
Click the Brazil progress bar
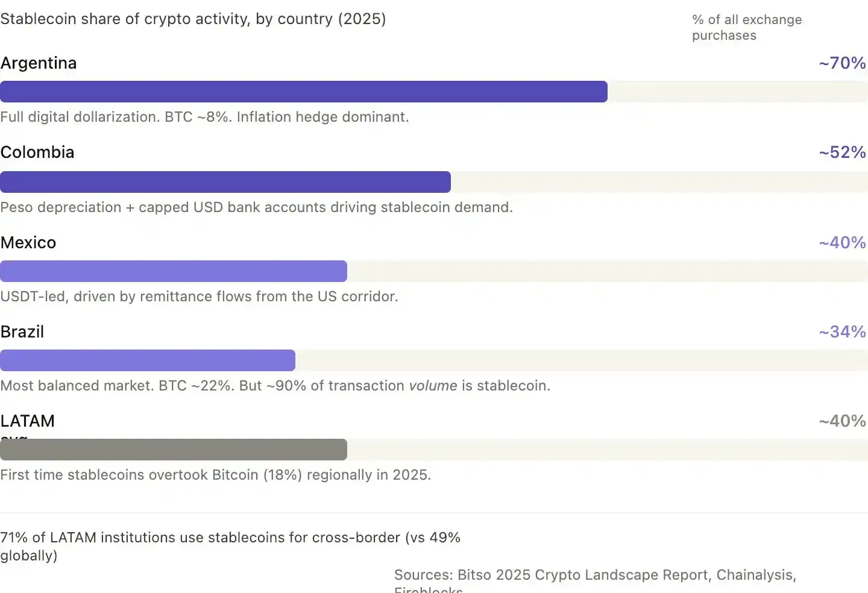[148, 360]
